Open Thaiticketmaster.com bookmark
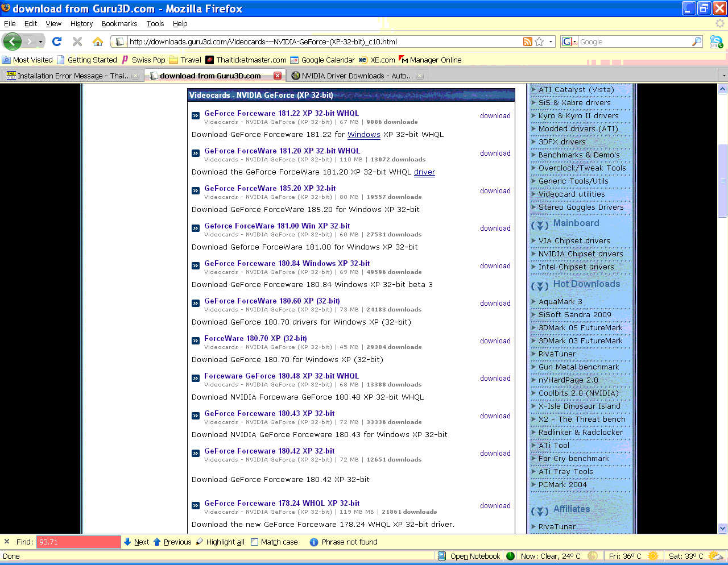This screenshot has width=728, height=565. coord(246,60)
